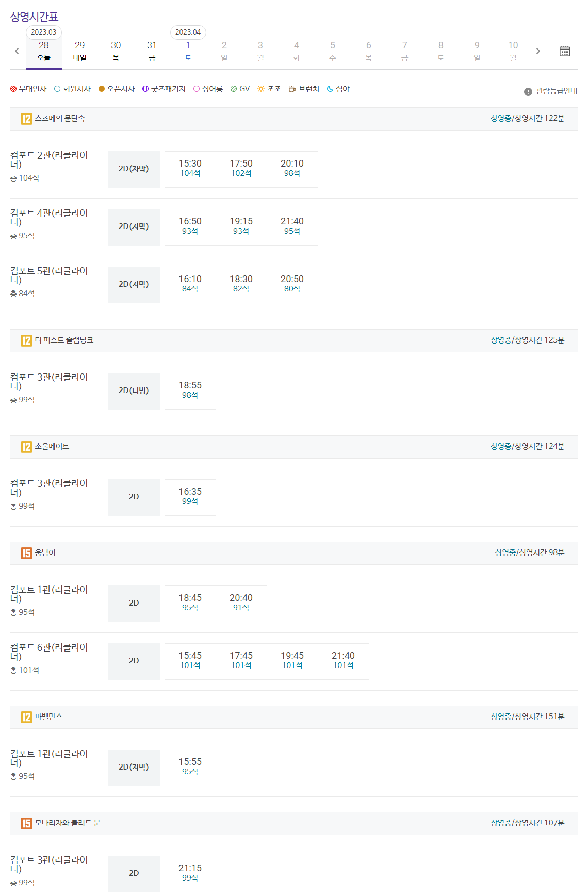The width and height of the screenshot is (588, 895).
Task: Click the 상영시간표 page heading
Action: pyautogui.click(x=35, y=17)
